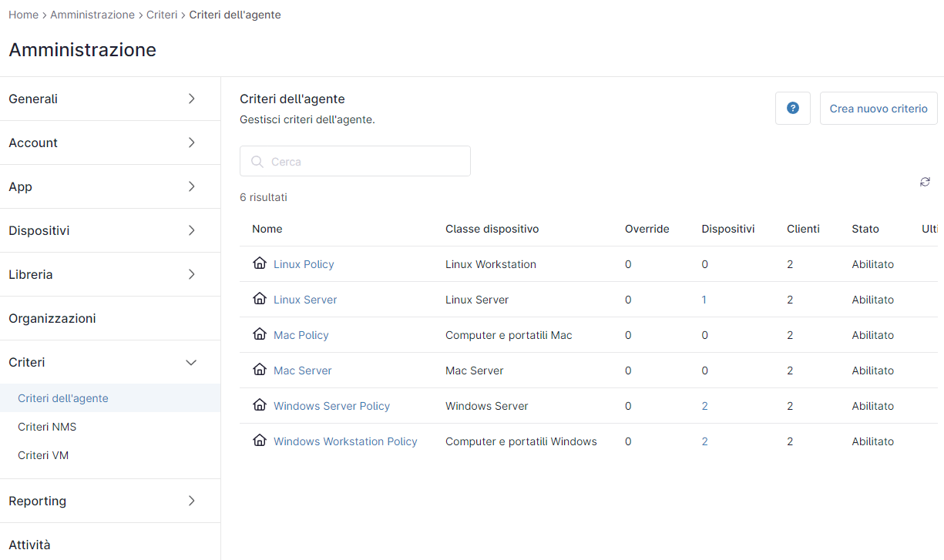The image size is (944, 560).
Task: Click the house icon beside Mac Server
Action: coord(260,370)
